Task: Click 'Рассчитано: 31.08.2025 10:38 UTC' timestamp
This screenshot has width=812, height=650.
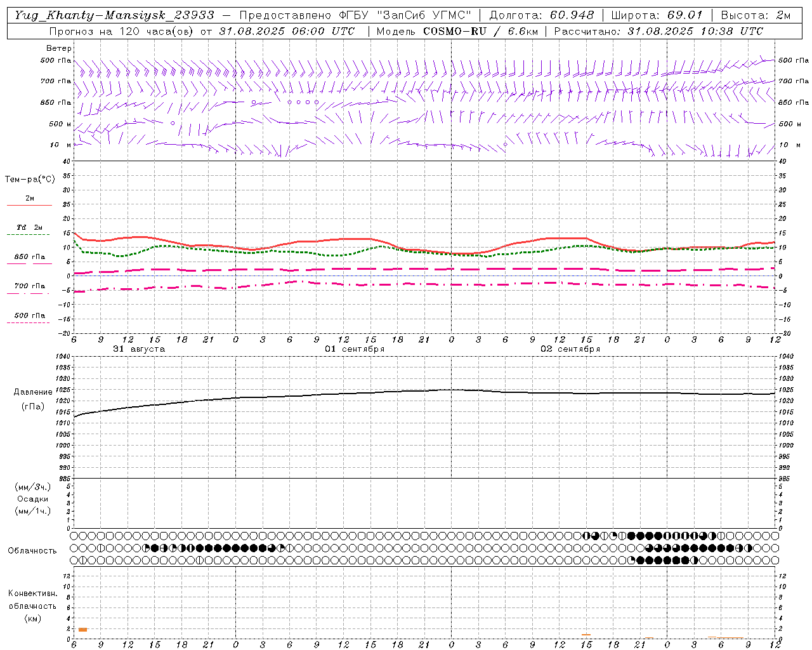Action: [658, 31]
